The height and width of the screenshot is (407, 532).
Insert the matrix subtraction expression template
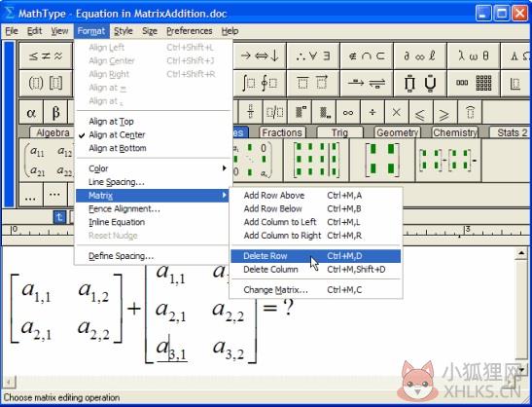(x=447, y=160)
